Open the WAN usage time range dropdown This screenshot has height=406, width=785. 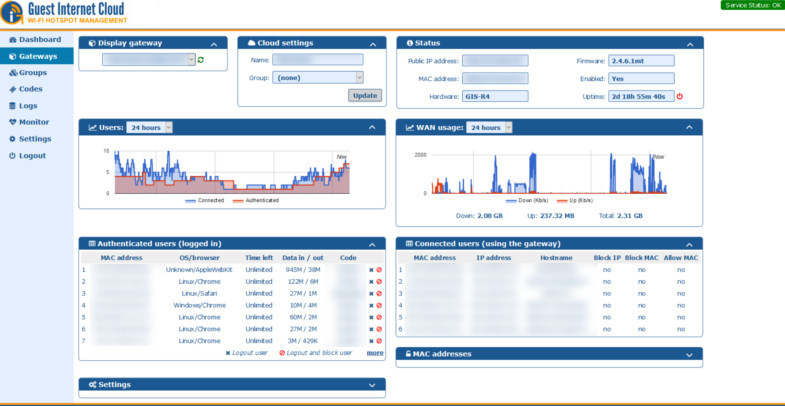490,127
